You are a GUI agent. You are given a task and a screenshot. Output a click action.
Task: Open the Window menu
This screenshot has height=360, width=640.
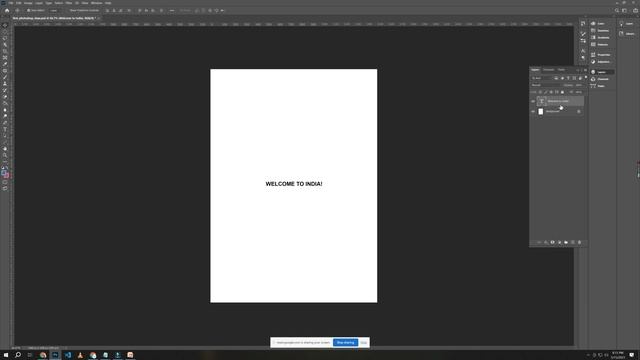click(96, 3)
